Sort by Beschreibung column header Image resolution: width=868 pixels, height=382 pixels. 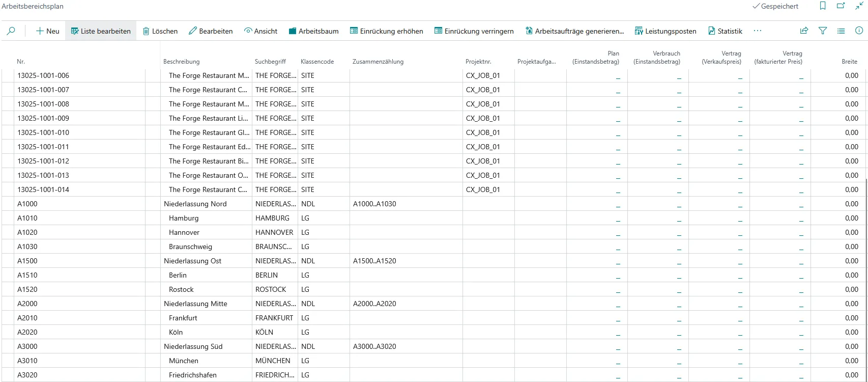(x=182, y=62)
